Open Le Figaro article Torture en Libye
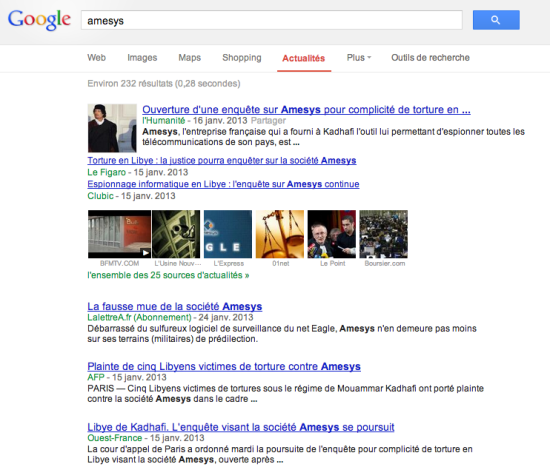 222,160
